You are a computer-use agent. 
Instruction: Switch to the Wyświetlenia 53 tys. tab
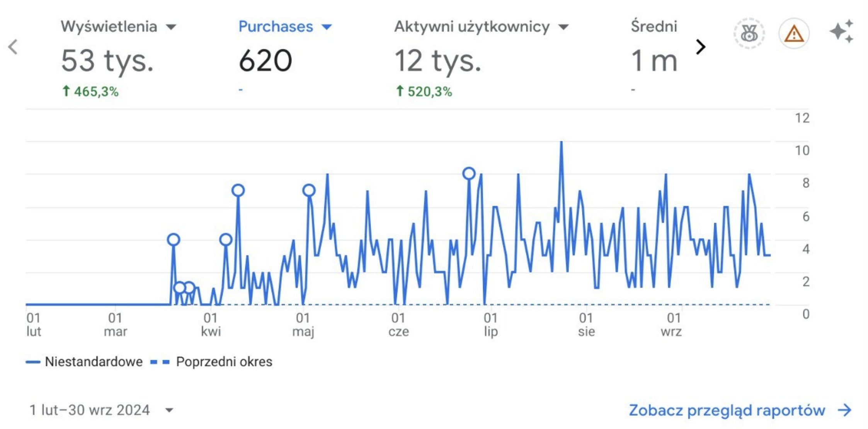(107, 60)
